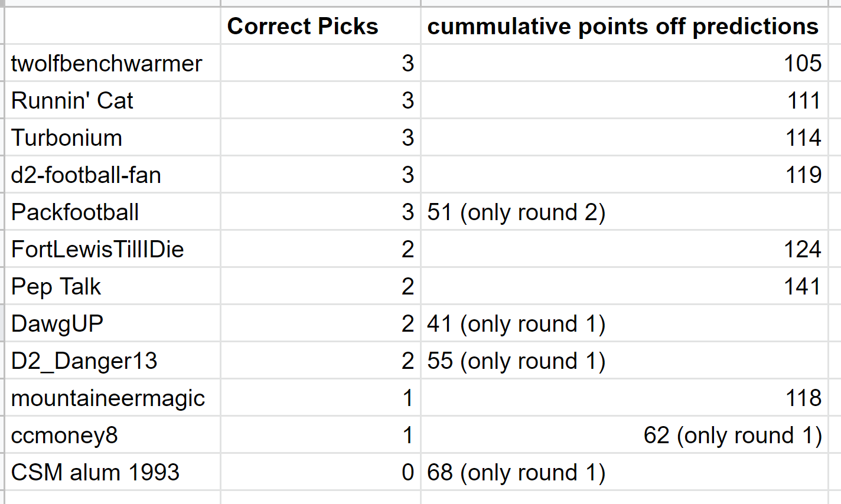This screenshot has height=504, width=841.
Task: Click the 68 (only round 1) cell
Action: tap(625, 472)
